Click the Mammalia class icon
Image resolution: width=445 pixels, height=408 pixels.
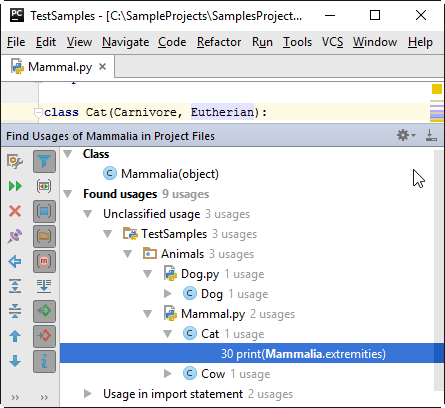click(110, 174)
